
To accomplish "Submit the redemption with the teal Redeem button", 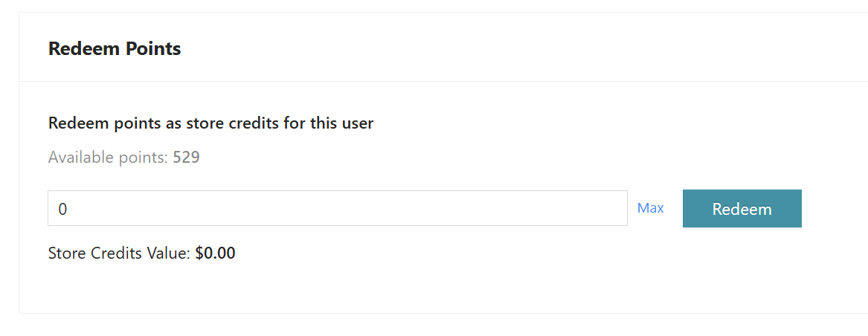I will click(x=742, y=209).
